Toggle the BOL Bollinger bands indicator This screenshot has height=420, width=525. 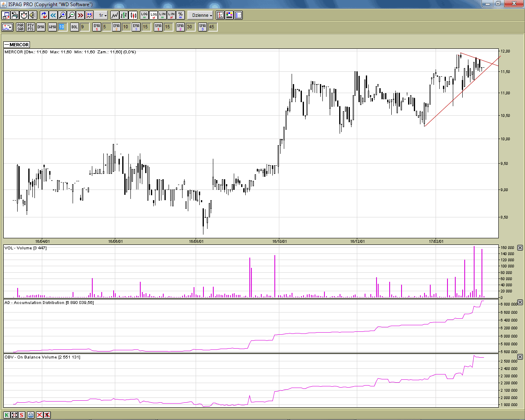(x=74, y=27)
